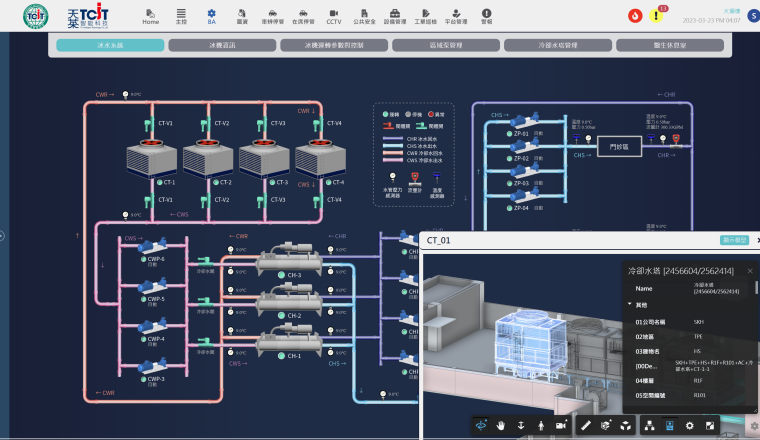Image resolution: width=760 pixels, height=440 pixels.
Task: Select the Orbit tool in 3D viewer
Action: (x=481, y=425)
